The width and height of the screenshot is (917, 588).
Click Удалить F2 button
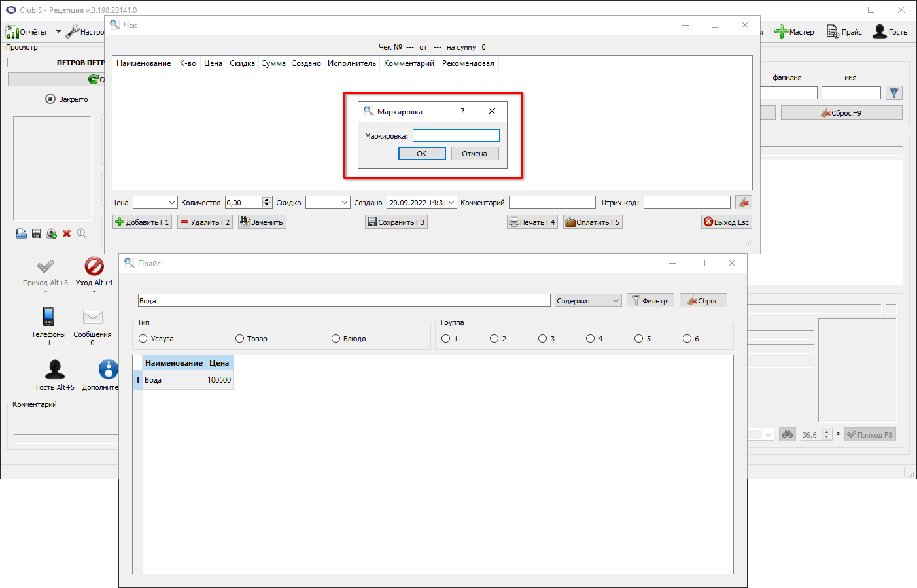(x=205, y=222)
